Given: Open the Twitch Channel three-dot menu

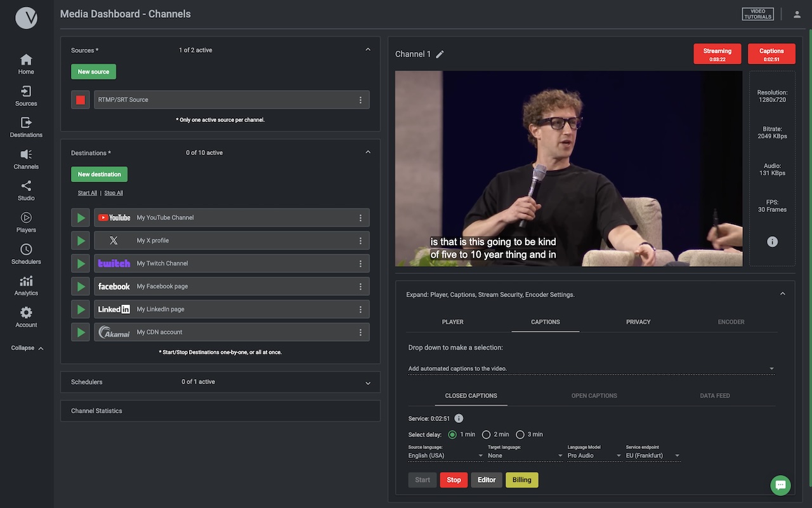Looking at the screenshot, I should pos(360,264).
